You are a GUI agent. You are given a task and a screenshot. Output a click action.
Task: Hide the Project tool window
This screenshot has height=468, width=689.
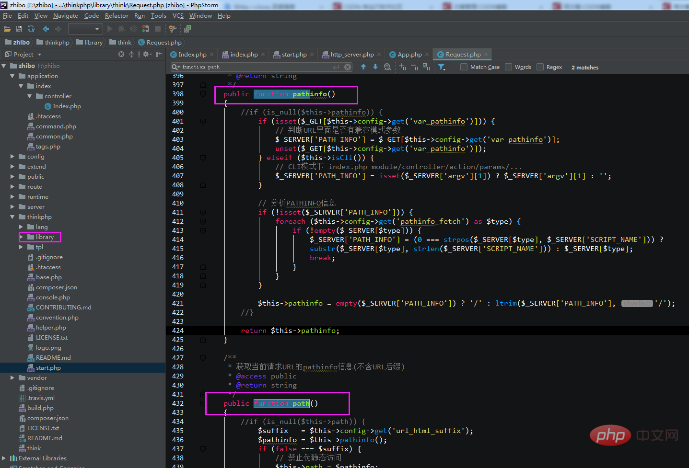coord(159,54)
